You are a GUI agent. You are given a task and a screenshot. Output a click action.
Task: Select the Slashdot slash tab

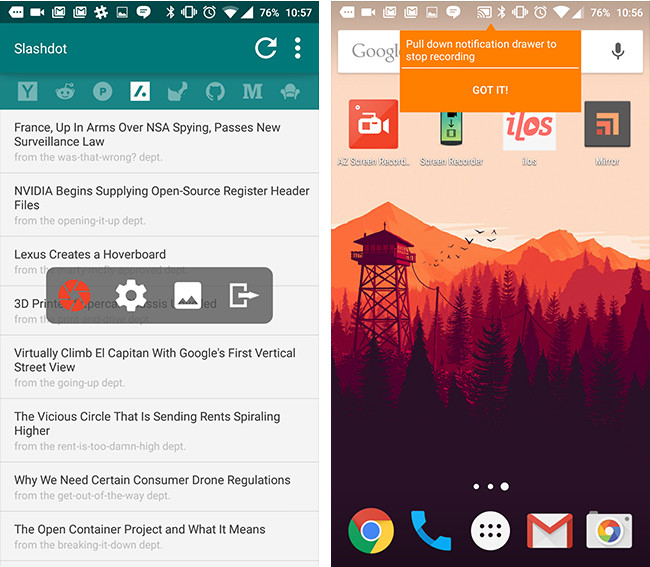[140, 91]
